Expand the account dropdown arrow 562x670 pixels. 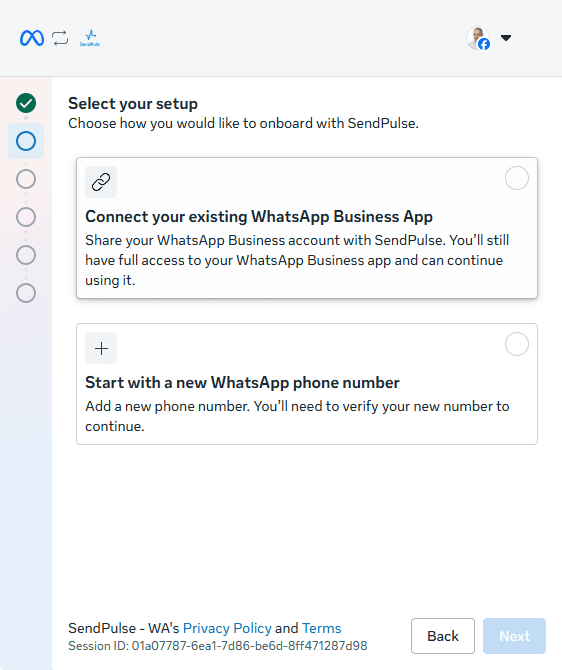[506, 38]
